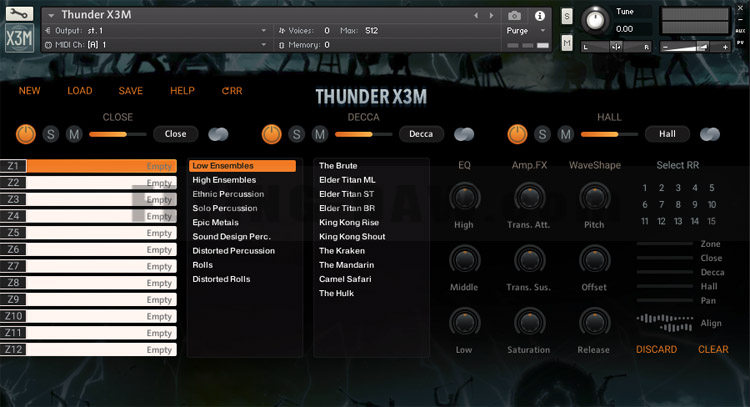Adjust the Decca mic volume slider

pyautogui.click(x=364, y=134)
